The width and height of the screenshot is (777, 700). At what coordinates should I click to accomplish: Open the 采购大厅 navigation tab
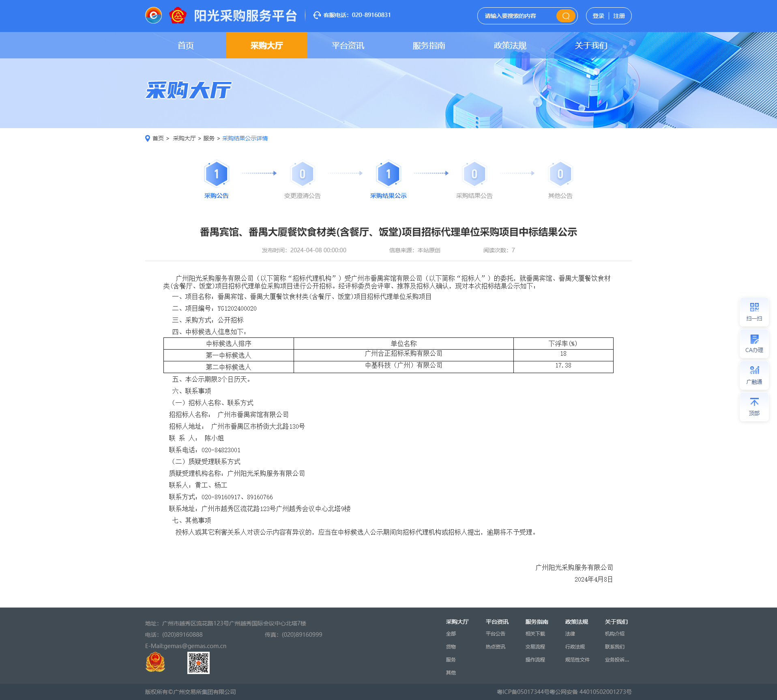267,45
